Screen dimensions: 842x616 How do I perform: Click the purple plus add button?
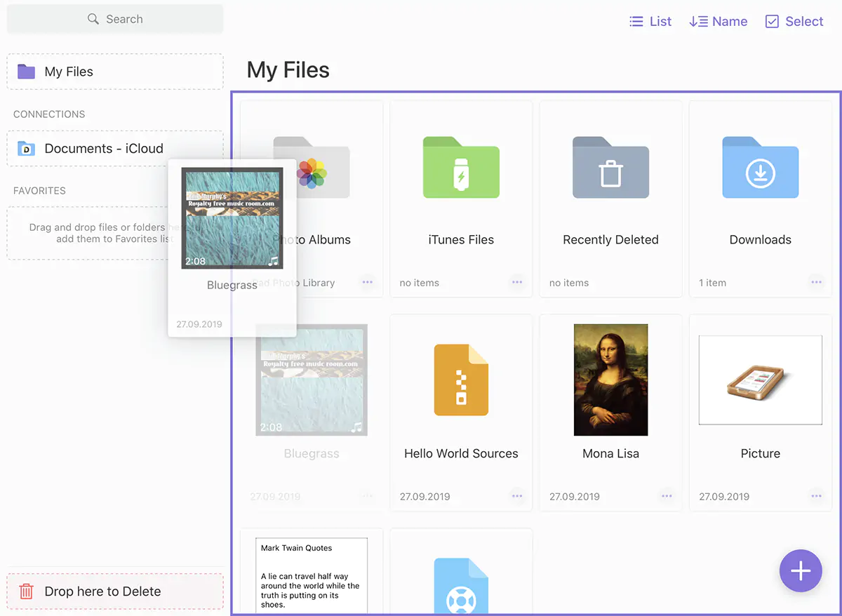(x=801, y=571)
